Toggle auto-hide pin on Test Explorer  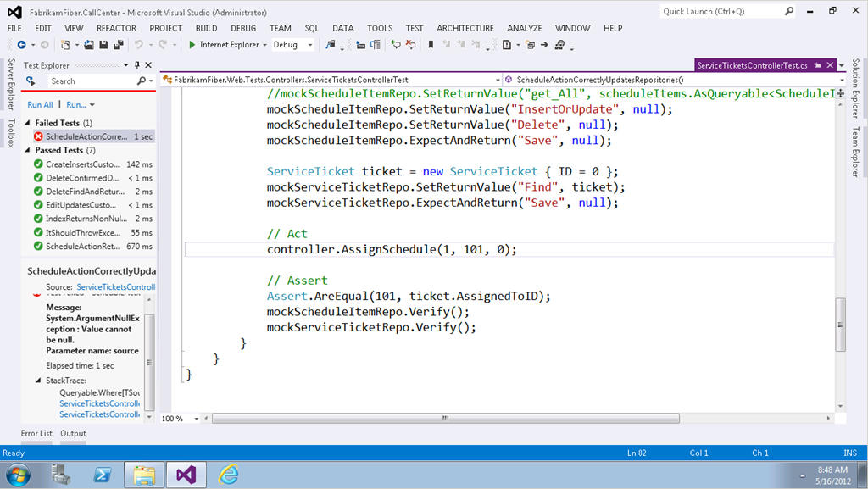(136, 64)
